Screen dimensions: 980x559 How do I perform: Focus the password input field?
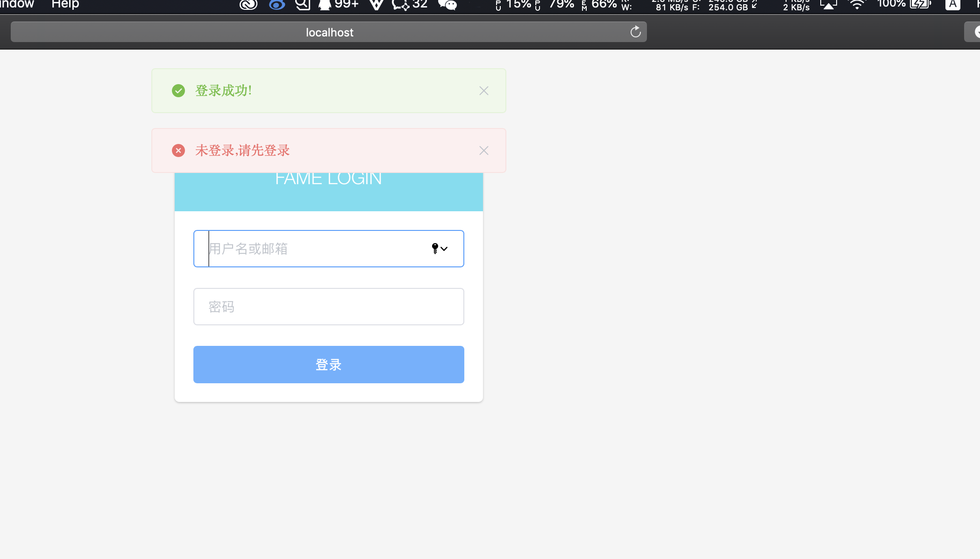[328, 307]
